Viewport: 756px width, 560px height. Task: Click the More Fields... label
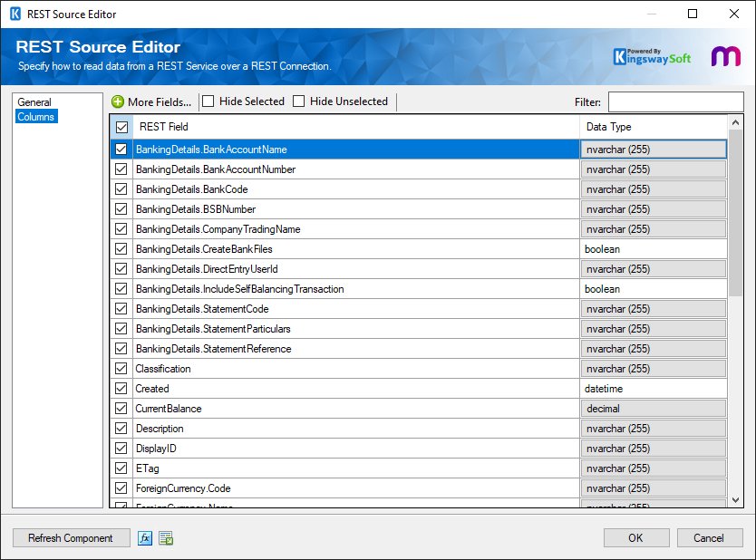pos(160,102)
